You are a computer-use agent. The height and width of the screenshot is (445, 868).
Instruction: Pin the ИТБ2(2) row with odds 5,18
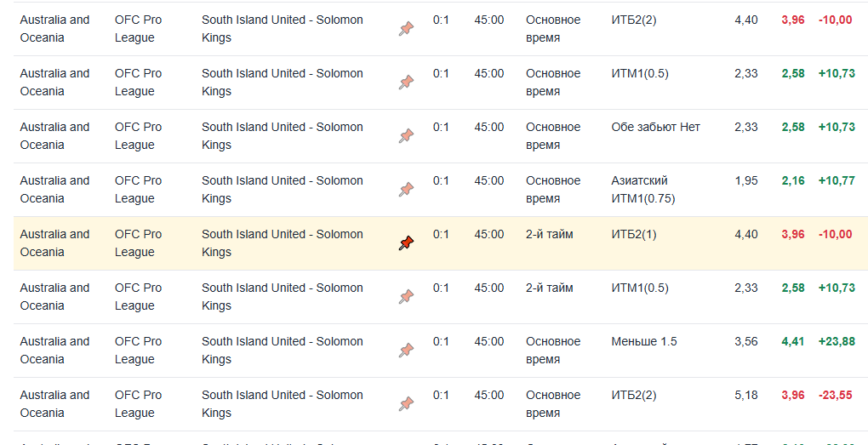406,404
